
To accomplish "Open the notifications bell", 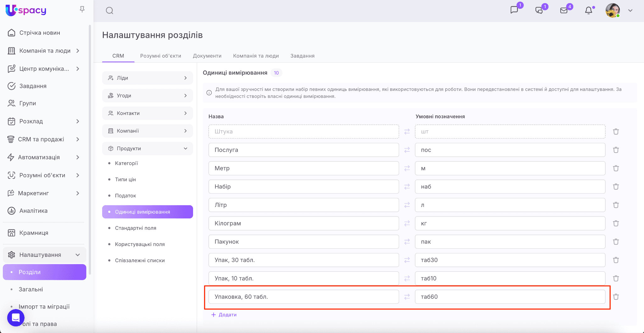I will (x=588, y=10).
